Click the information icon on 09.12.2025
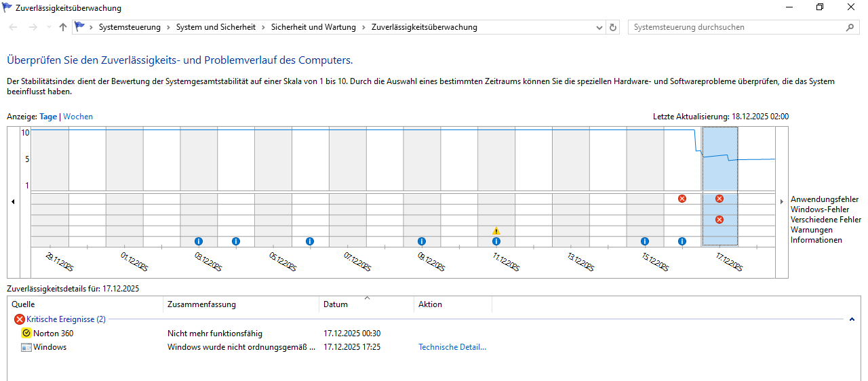Image resolution: width=868 pixels, height=381 pixels. point(422,241)
